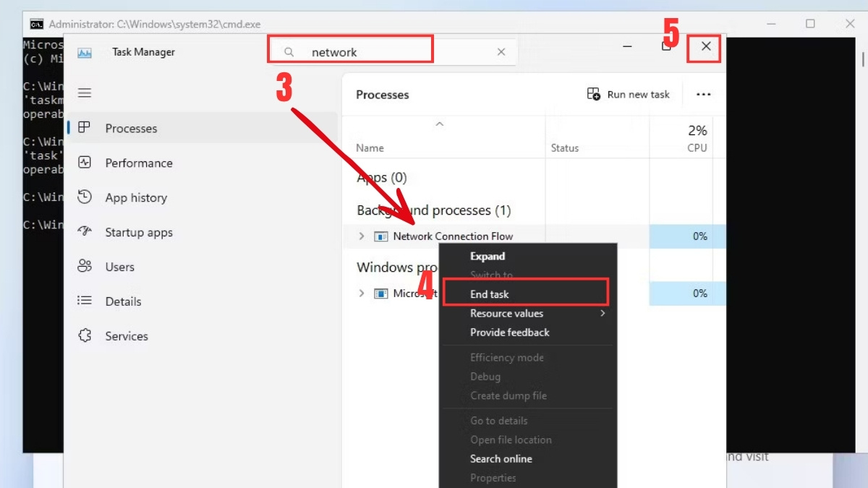Choose Efficiency mode in the context menu

point(507,358)
